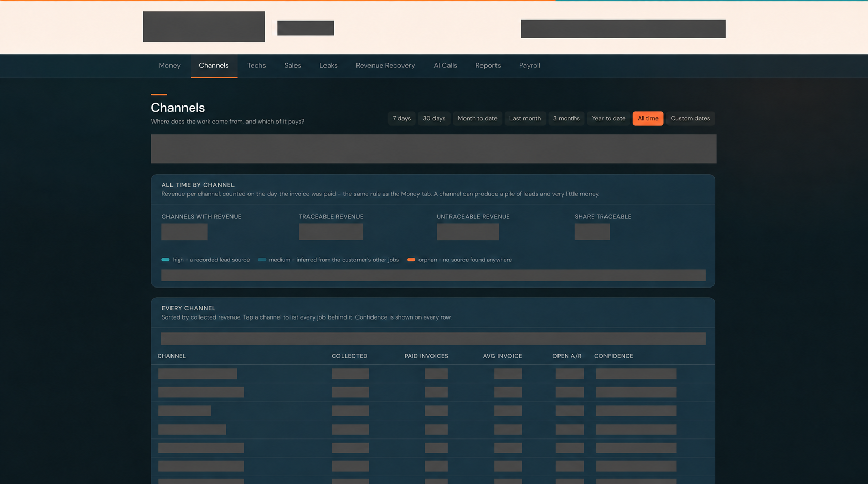Click the UNTRACEABLE REVENUE label
Screen dimensions: 868x484
point(473,217)
